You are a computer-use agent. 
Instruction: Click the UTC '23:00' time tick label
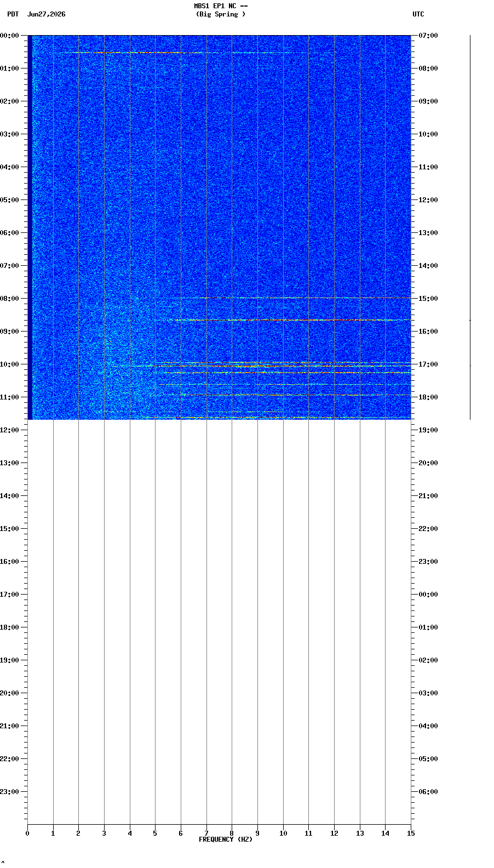point(428,562)
